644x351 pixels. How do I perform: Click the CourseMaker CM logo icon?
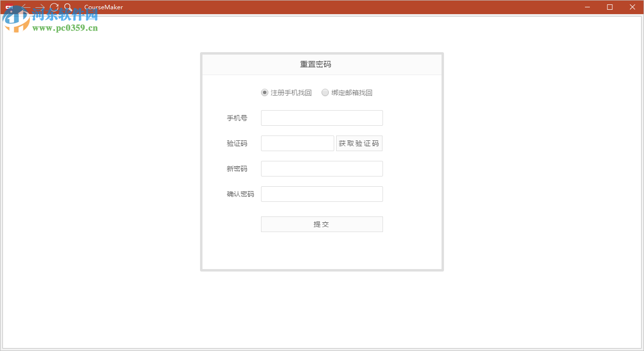click(x=9, y=7)
